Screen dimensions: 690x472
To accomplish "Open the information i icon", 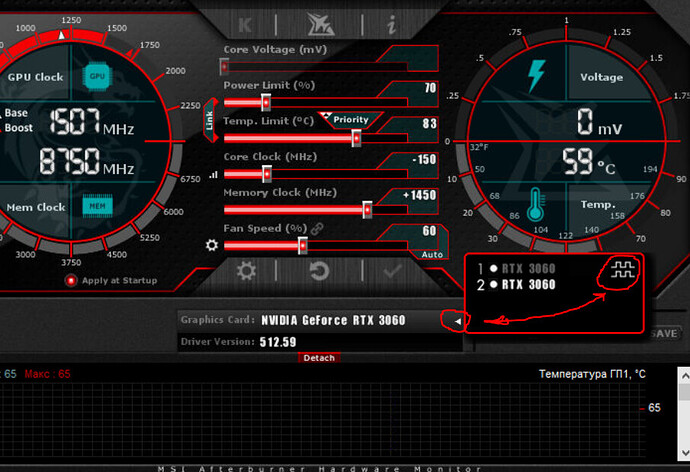I will pyautogui.click(x=391, y=24).
